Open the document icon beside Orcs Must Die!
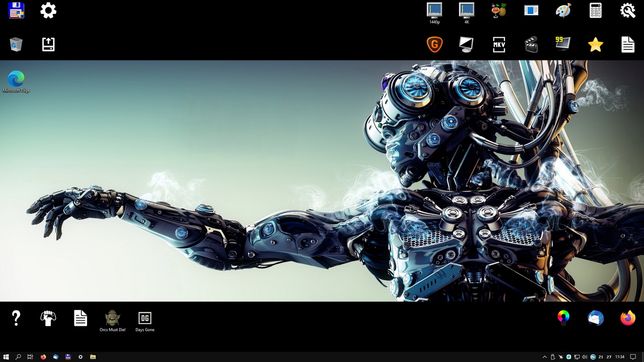The height and width of the screenshot is (362, 644). [x=81, y=318]
